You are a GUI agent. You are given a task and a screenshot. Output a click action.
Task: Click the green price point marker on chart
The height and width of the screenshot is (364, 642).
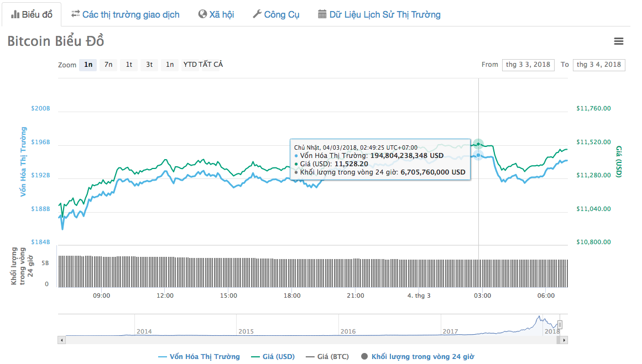click(x=478, y=144)
